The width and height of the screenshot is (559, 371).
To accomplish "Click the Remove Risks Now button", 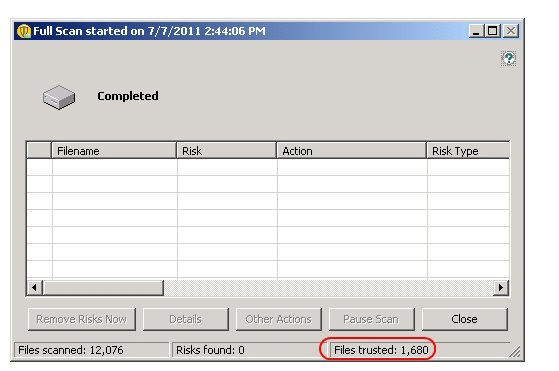I will [82, 319].
